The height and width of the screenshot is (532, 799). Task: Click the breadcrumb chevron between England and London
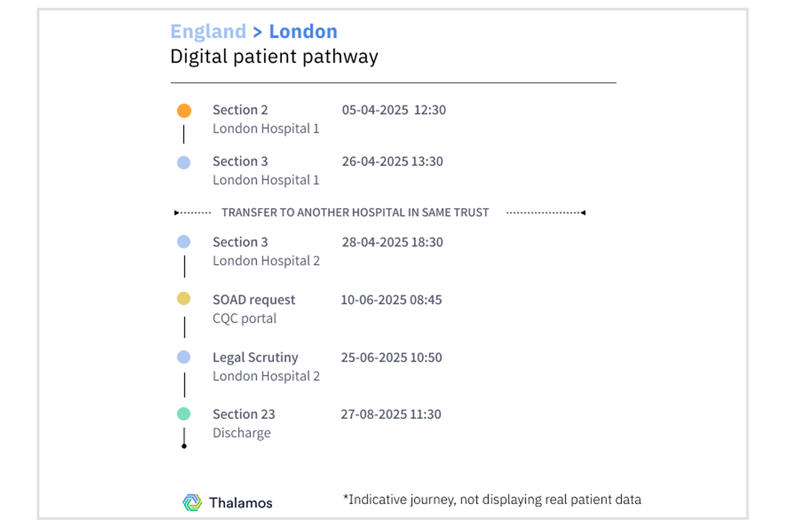(258, 32)
